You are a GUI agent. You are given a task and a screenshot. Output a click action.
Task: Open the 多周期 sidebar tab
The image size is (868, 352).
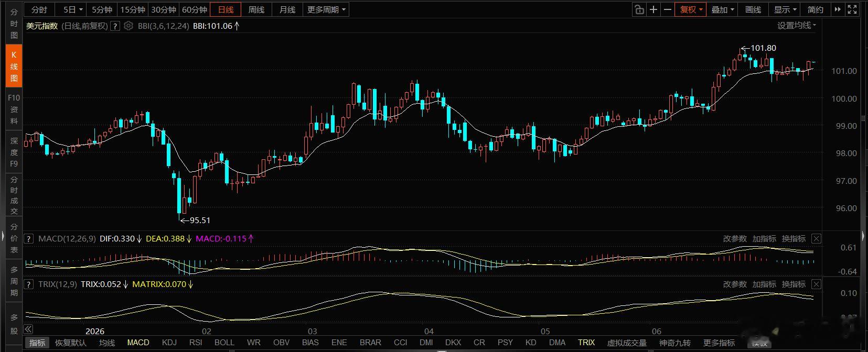14,281
